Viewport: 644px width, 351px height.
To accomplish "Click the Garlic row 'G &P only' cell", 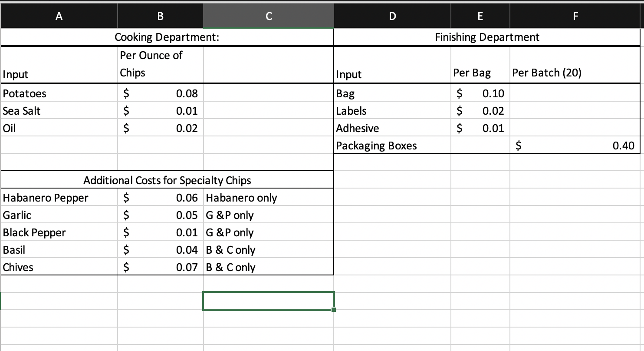I will [269, 215].
